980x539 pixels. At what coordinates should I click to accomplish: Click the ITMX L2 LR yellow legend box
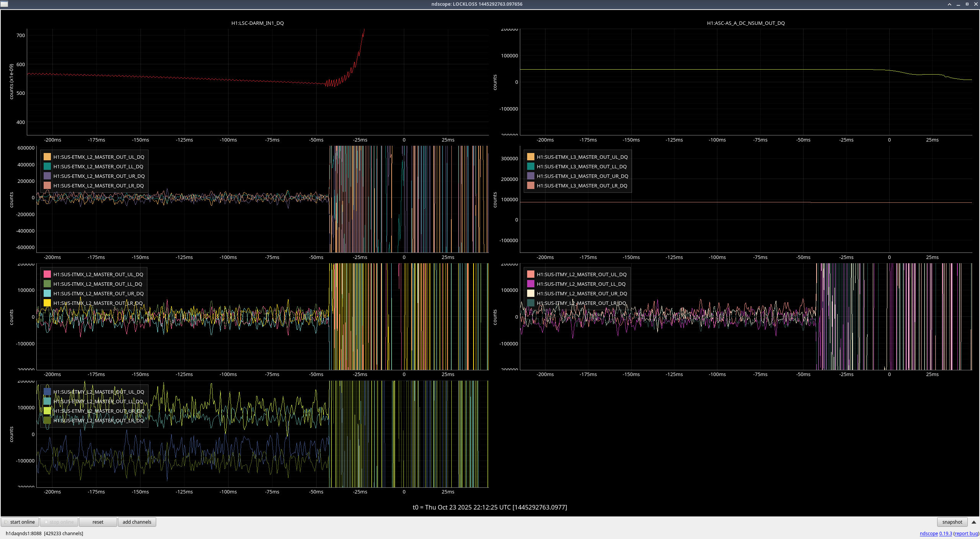pyautogui.click(x=47, y=303)
